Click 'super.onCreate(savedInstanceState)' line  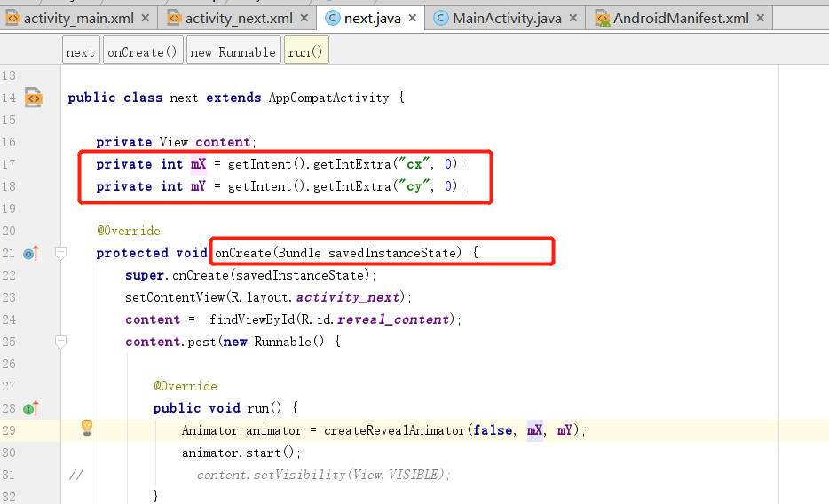click(x=250, y=275)
